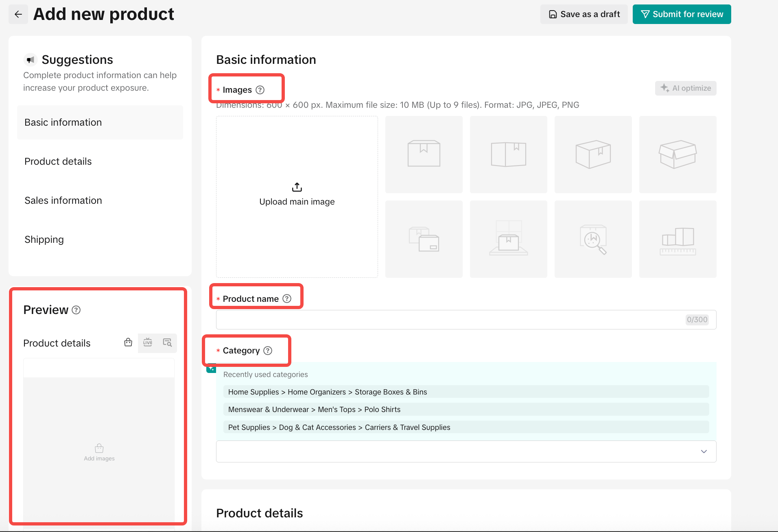Click the back arrow icon
The width and height of the screenshot is (778, 532).
pos(18,14)
